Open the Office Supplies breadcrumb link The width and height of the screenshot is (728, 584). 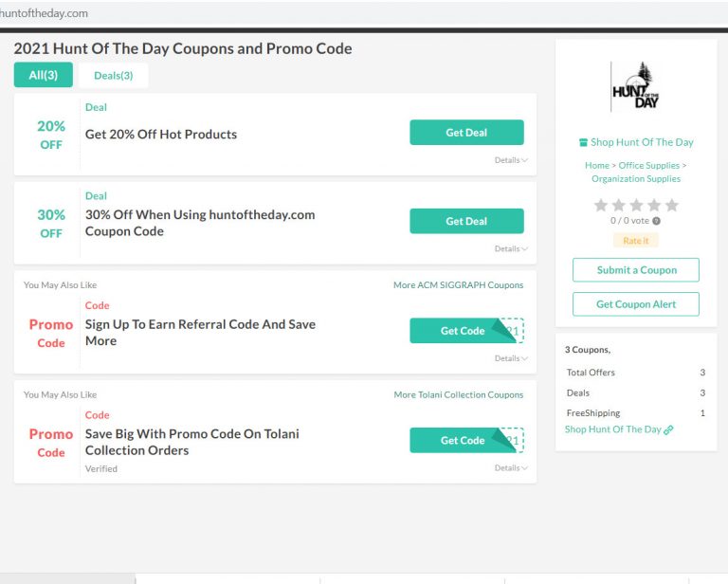(648, 165)
